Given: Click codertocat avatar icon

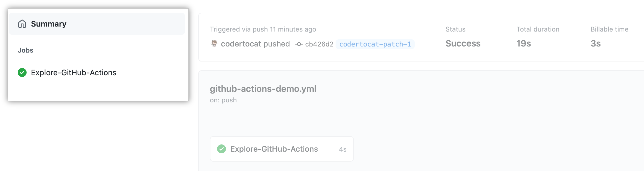Looking at the screenshot, I should pyautogui.click(x=214, y=44).
